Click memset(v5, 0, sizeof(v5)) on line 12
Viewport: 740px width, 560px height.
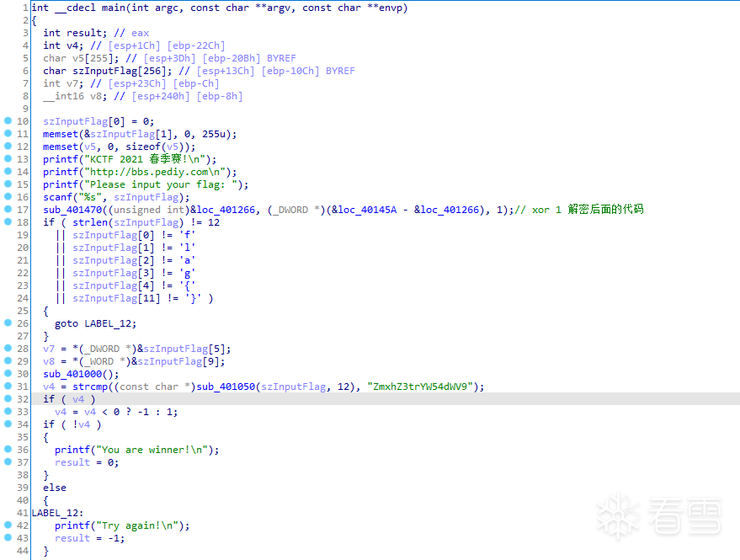119,147
